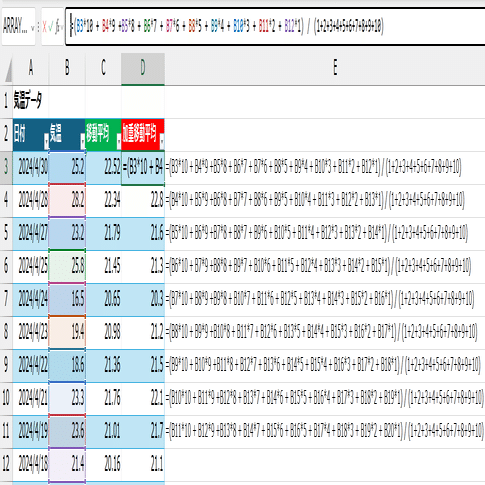Select the weighted average cell 21.5
This screenshot has height=485, width=485.
[143, 365]
